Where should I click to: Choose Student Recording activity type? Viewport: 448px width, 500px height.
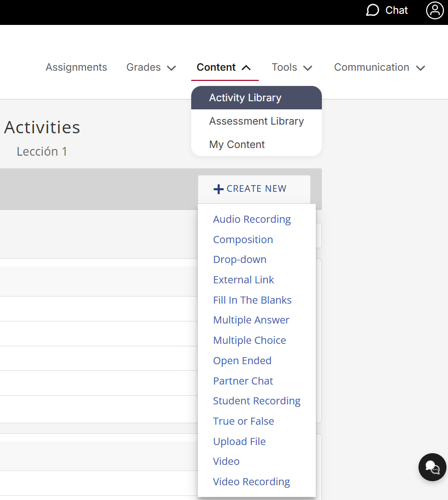coord(257,401)
